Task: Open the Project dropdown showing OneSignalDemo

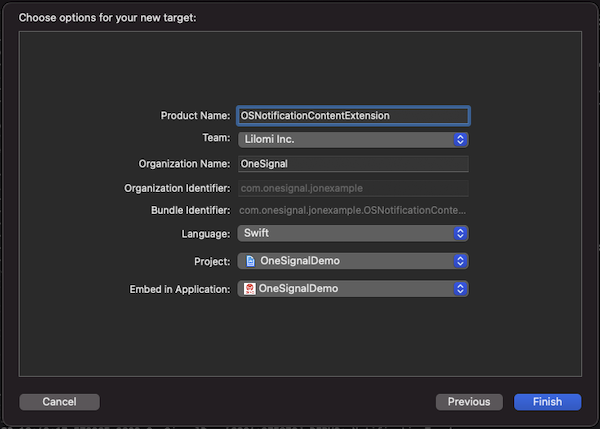Action: pos(353,261)
